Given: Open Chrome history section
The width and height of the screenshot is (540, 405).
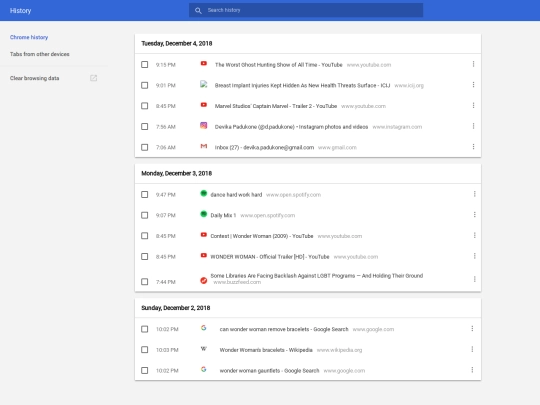Looking at the screenshot, I should (29, 37).
